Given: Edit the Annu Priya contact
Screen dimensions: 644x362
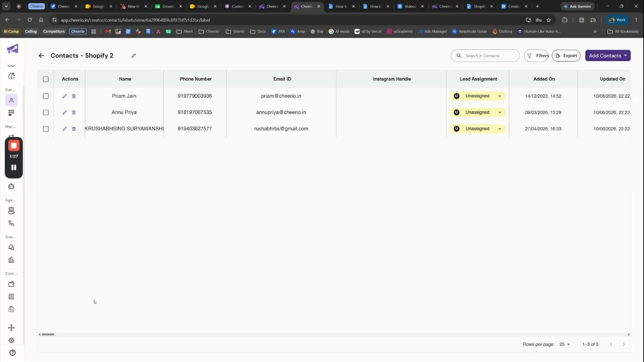Looking at the screenshot, I should (65, 112).
